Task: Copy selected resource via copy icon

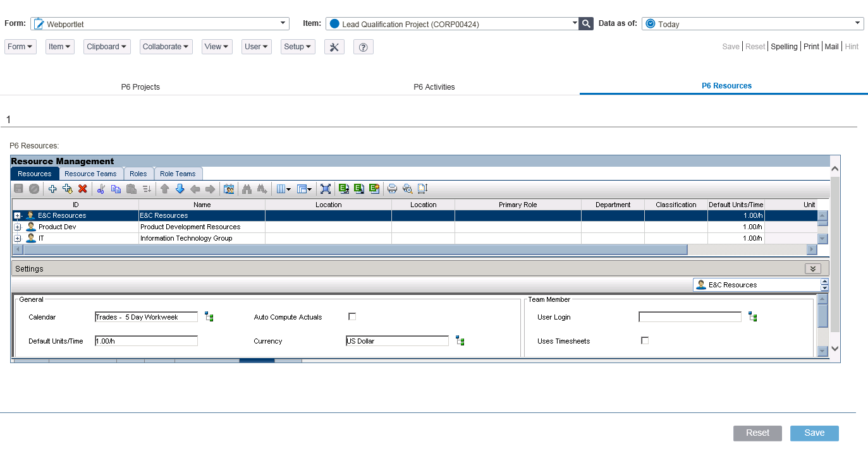Action: point(116,188)
